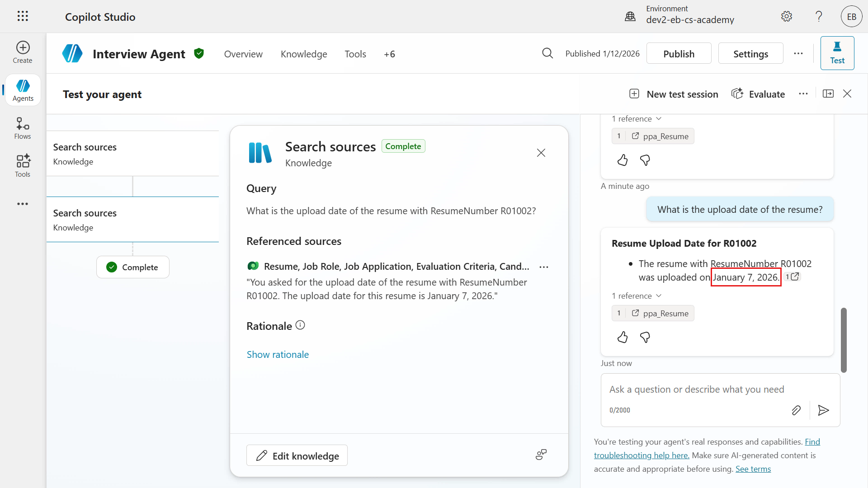Expand the +6 more tabs menu
This screenshot has width=868, height=488.
pos(389,54)
